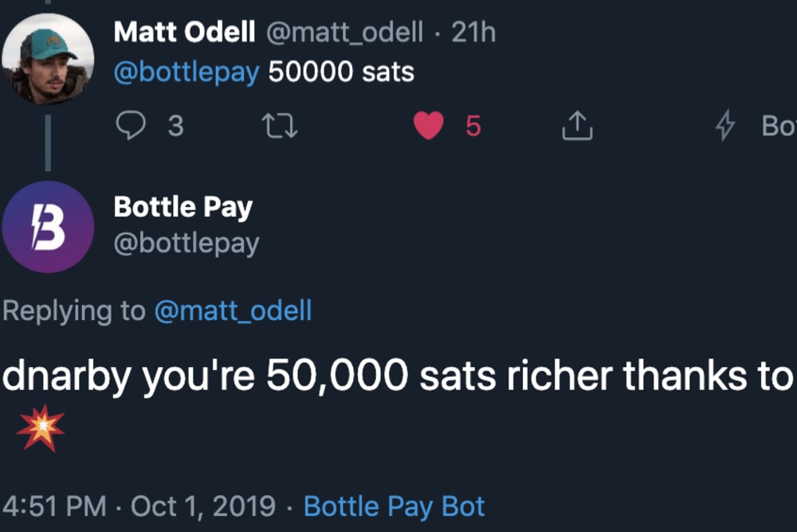Click the Bottle Pay purple logo avatar
This screenshot has width=797, height=532.
pos(48,227)
